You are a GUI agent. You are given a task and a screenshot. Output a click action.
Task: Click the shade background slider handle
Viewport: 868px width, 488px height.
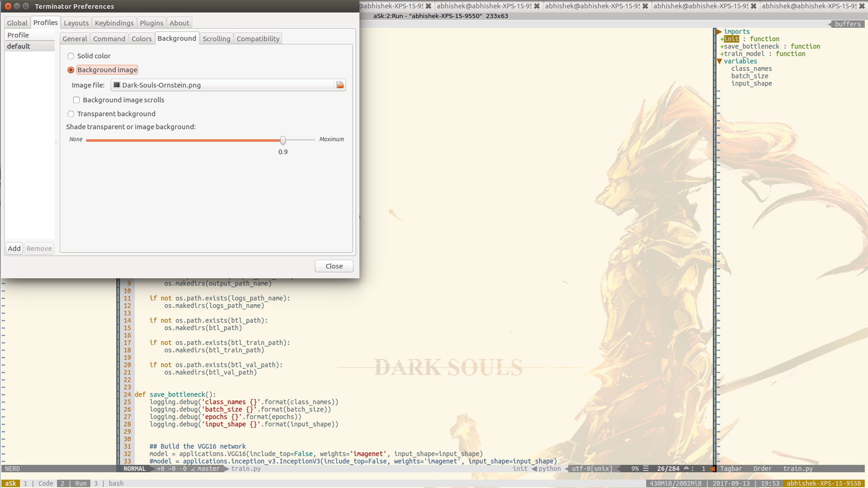point(283,140)
